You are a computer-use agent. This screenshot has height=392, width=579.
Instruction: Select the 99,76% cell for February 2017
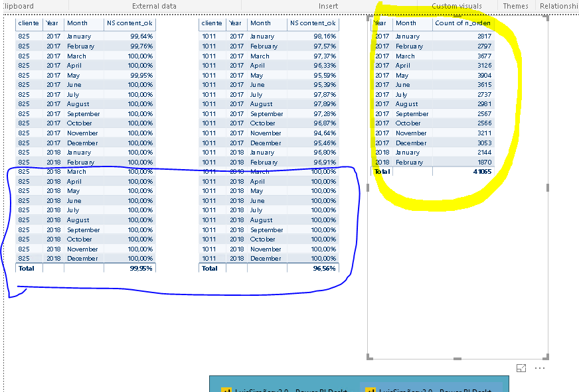pos(141,46)
